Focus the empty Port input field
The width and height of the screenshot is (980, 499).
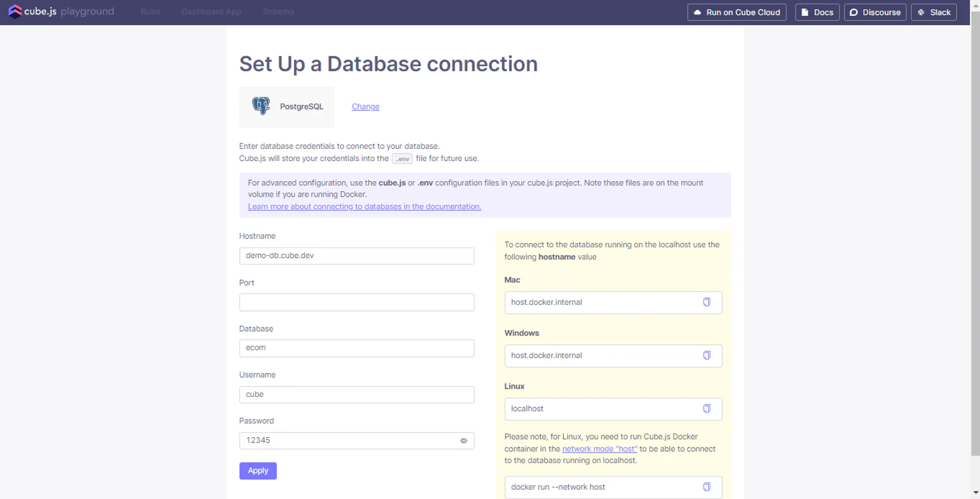[x=356, y=302]
